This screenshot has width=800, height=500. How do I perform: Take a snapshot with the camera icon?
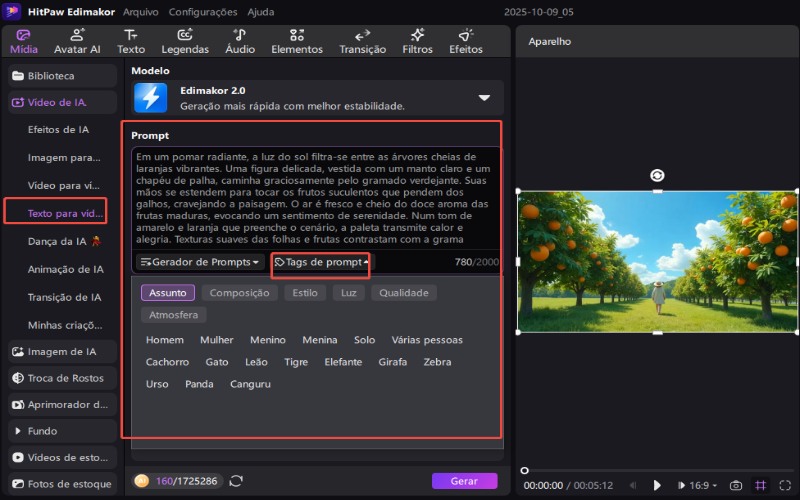(735, 485)
